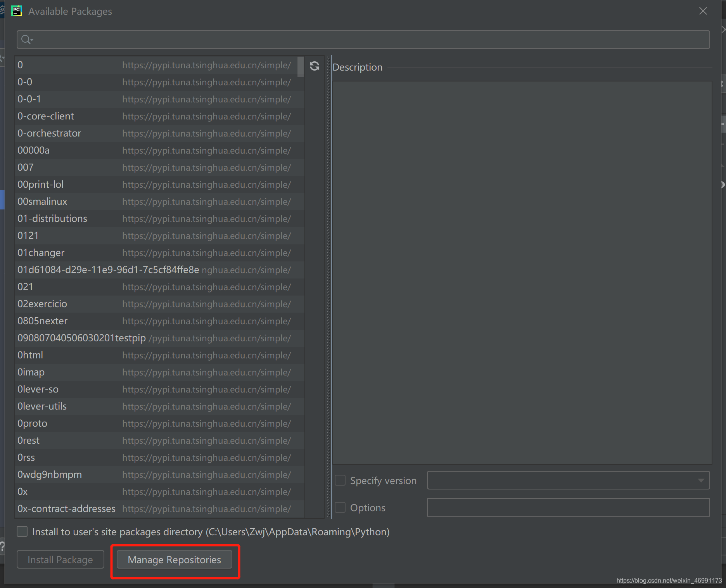The height and width of the screenshot is (588, 726).
Task: Select the '0121' package
Action: [x=160, y=236]
